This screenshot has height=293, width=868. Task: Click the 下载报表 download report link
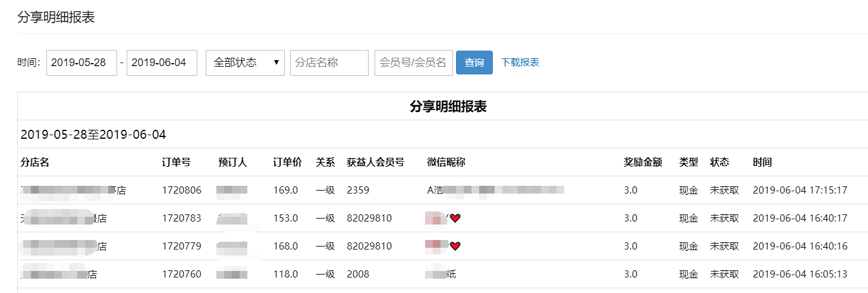point(520,63)
